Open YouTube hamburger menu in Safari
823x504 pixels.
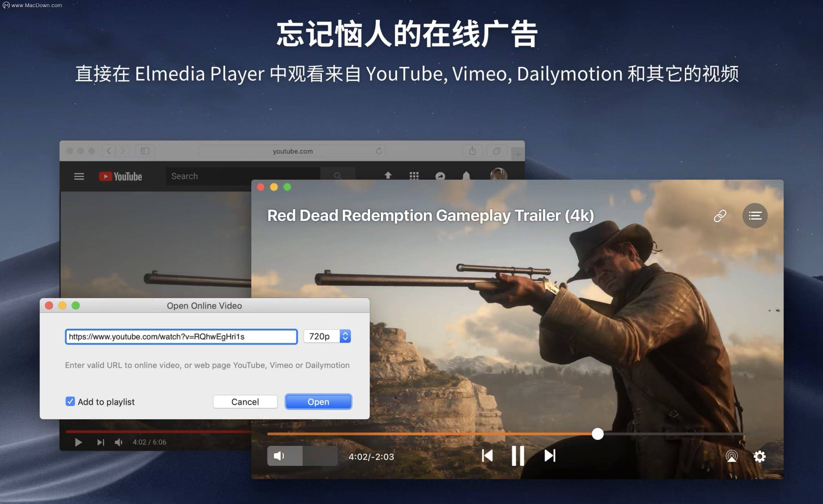79,176
